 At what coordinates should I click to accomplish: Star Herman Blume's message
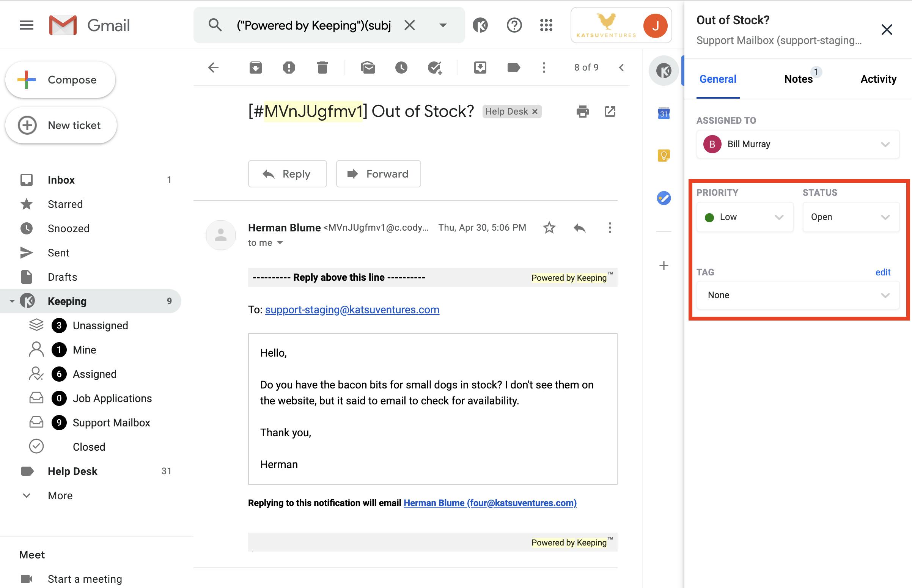pos(549,228)
